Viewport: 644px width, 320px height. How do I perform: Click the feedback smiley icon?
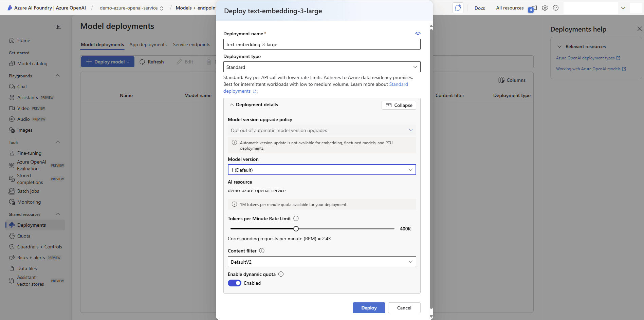pos(556,7)
